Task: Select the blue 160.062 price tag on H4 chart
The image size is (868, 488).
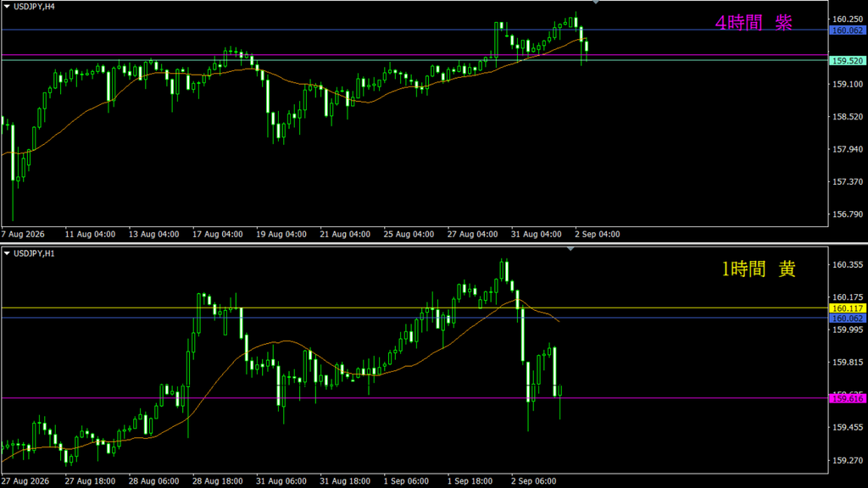Action: (848, 30)
